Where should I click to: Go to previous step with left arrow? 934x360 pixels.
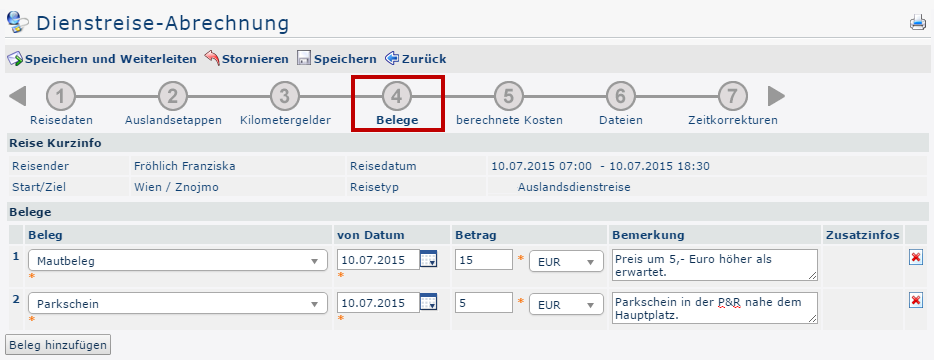tap(18, 95)
